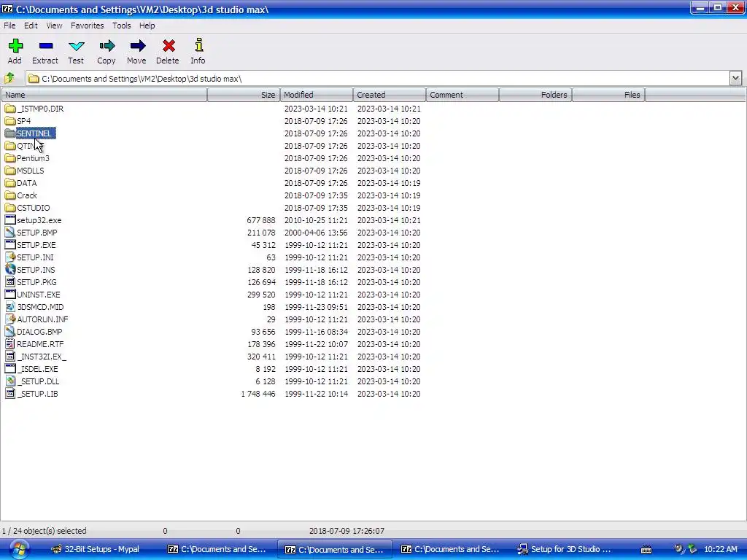Switch to 32-Bit Setups - Mypal taskbar window
This screenshot has width=747, height=560.
[96, 549]
